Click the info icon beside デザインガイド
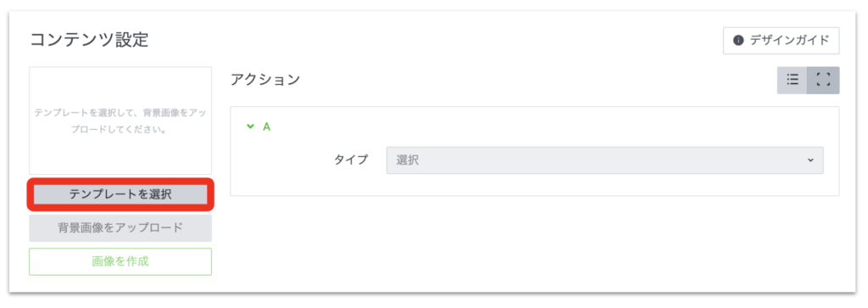The image size is (868, 308). (738, 41)
